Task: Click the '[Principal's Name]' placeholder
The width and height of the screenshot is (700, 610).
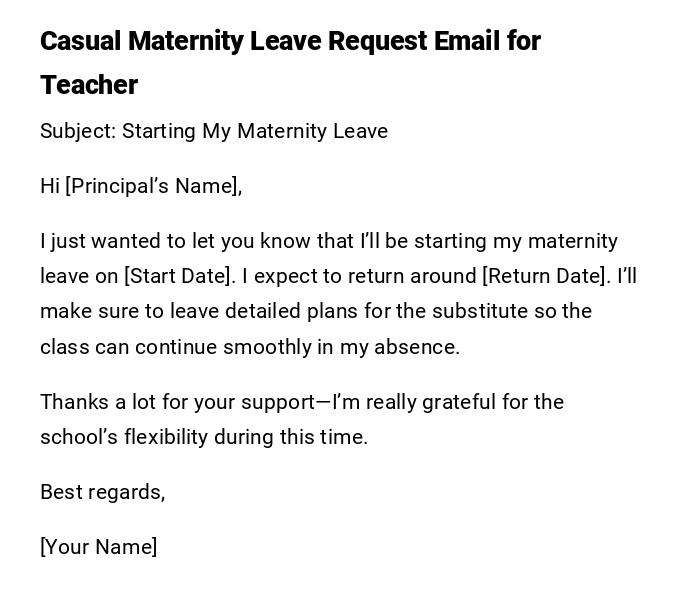Action: point(153,186)
